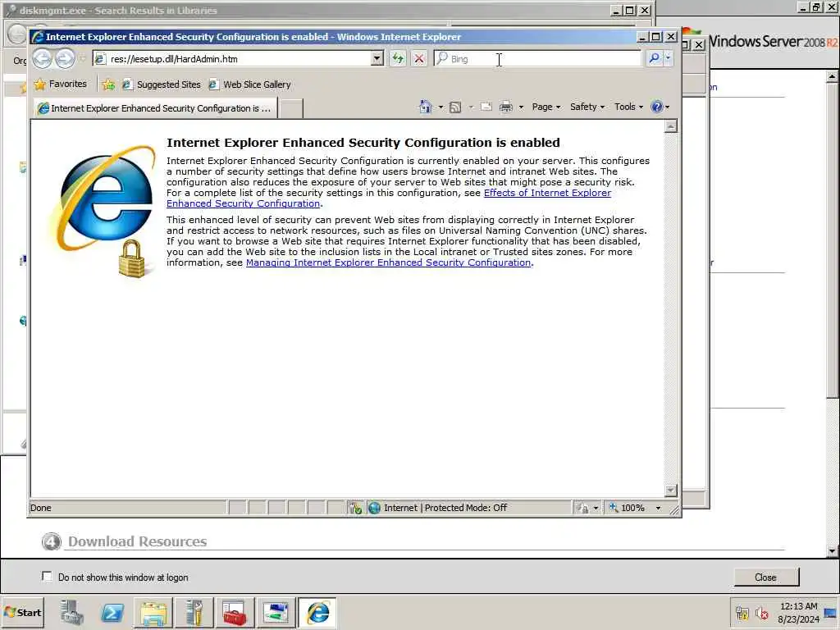Open the Safety menu

tap(587, 107)
